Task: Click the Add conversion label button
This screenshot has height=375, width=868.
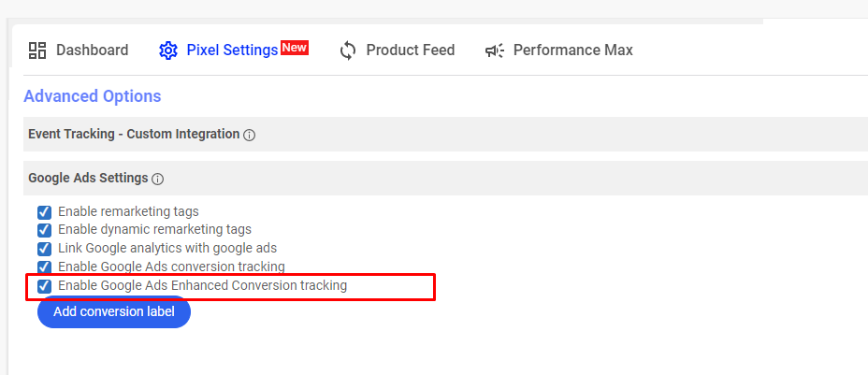Action: pyautogui.click(x=114, y=312)
